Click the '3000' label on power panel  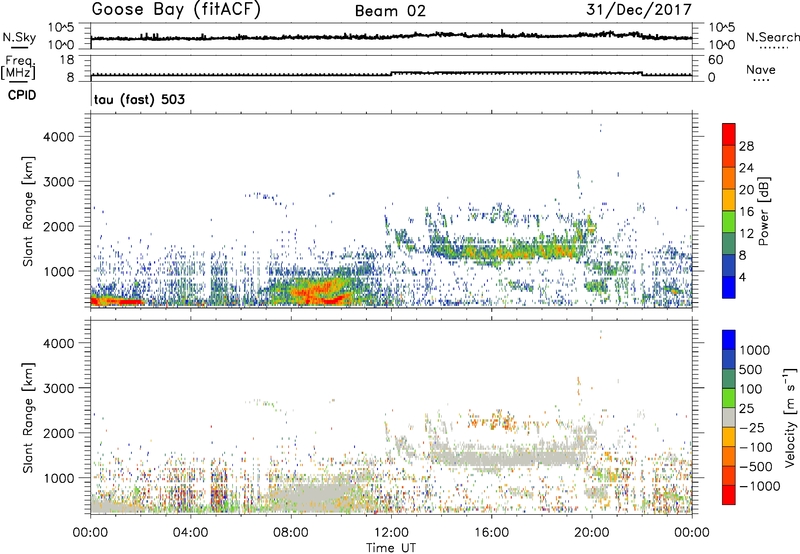pos(59,182)
